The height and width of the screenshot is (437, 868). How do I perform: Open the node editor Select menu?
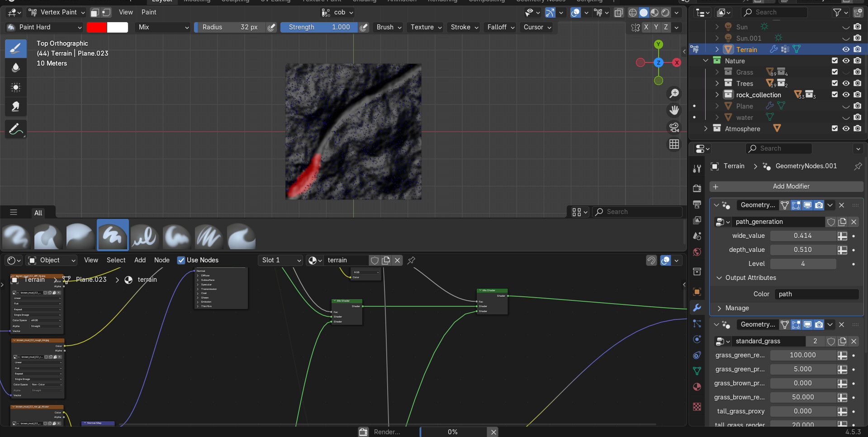(x=116, y=260)
